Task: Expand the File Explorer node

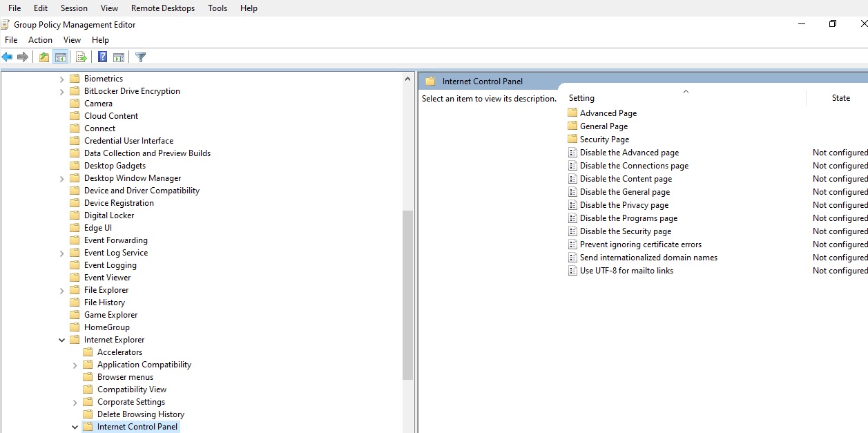Action: point(61,290)
